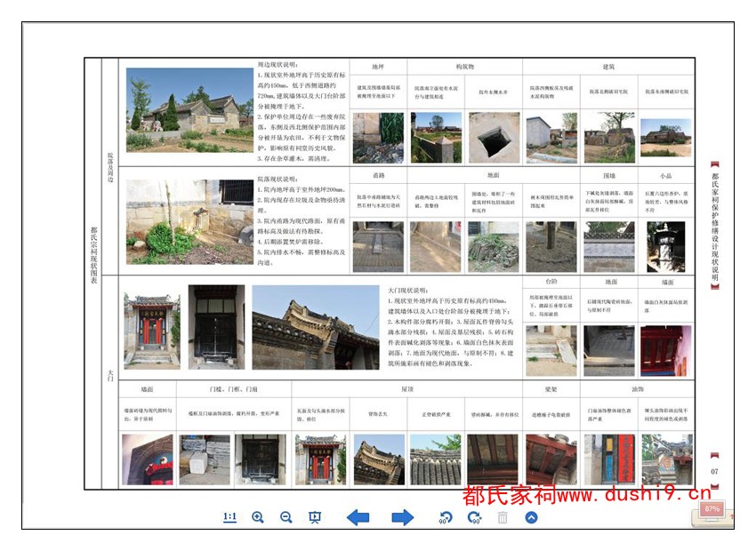756x551 pixels.
Task: Click the large roof eaves photo
Action: (x=316, y=326)
